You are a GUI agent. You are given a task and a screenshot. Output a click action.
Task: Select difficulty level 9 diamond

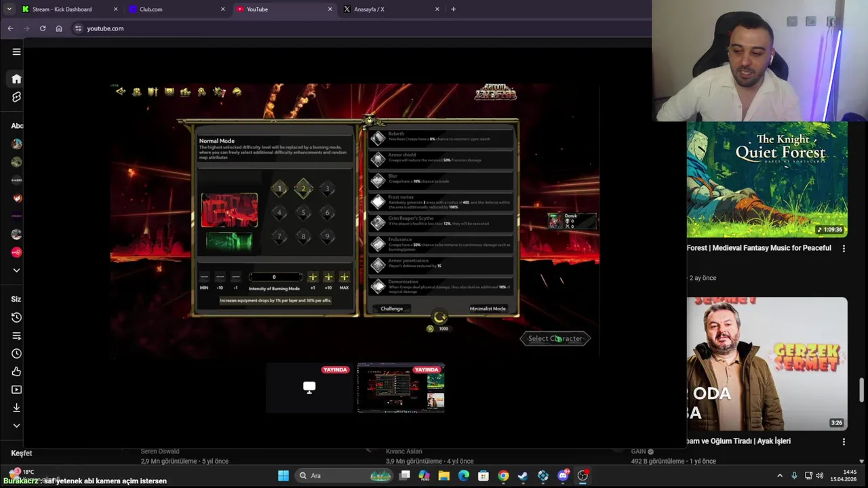point(327,237)
